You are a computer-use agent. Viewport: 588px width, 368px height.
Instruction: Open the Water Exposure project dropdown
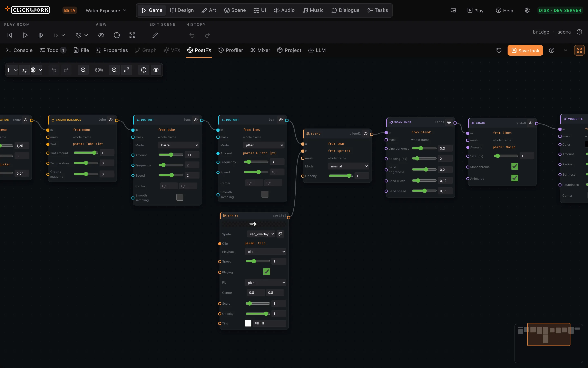(106, 10)
